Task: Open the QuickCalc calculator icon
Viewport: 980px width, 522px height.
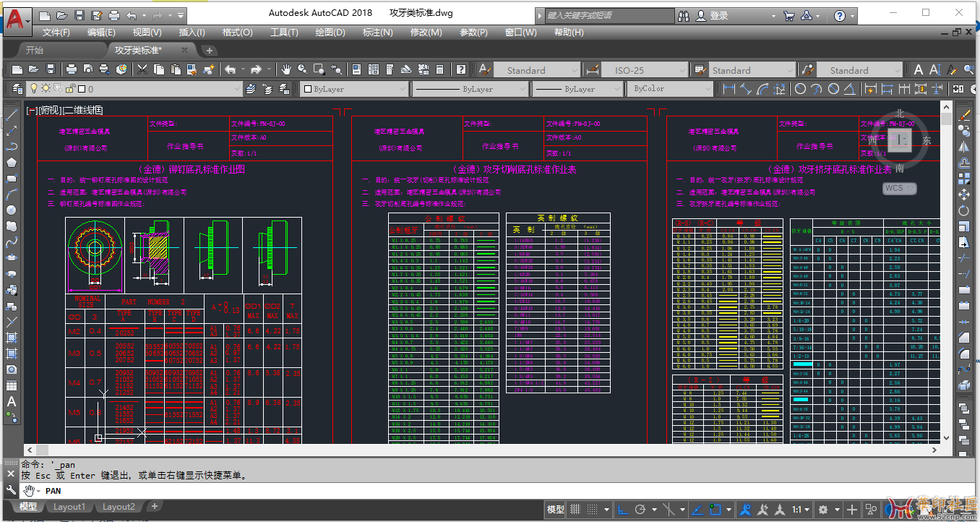Action: [439, 69]
